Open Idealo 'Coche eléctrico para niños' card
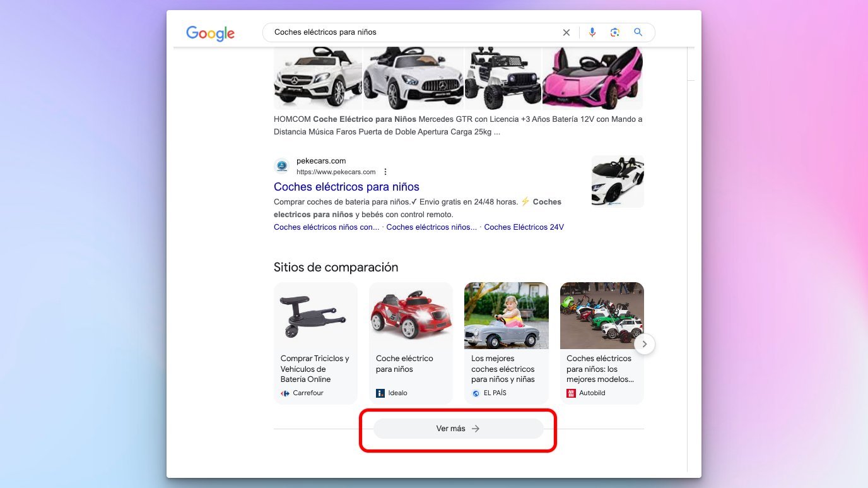The image size is (868, 488). point(411,343)
